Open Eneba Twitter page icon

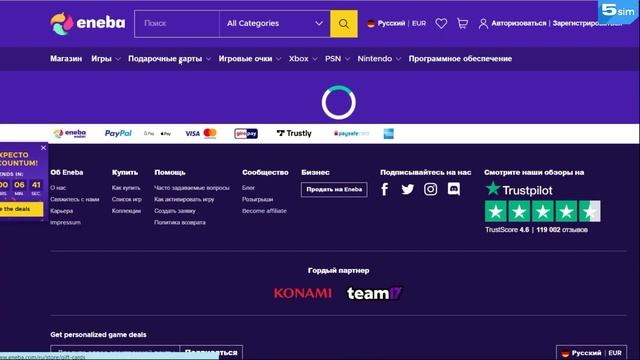[x=407, y=189]
